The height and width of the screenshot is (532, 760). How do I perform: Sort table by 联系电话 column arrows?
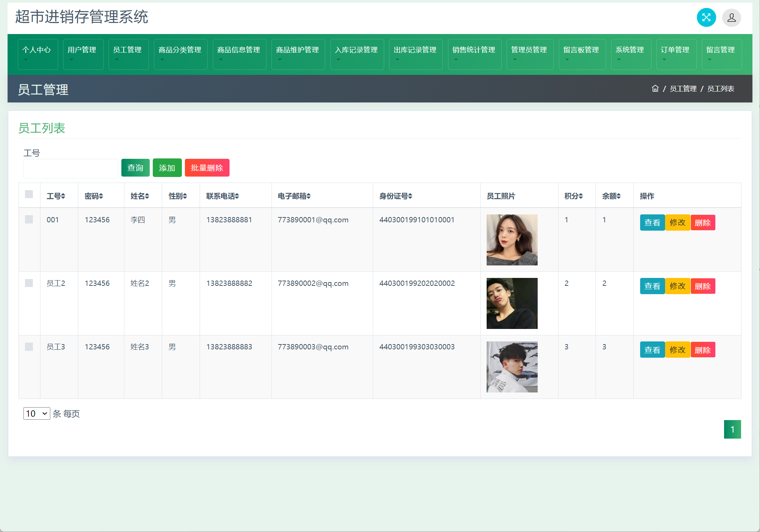[237, 196]
